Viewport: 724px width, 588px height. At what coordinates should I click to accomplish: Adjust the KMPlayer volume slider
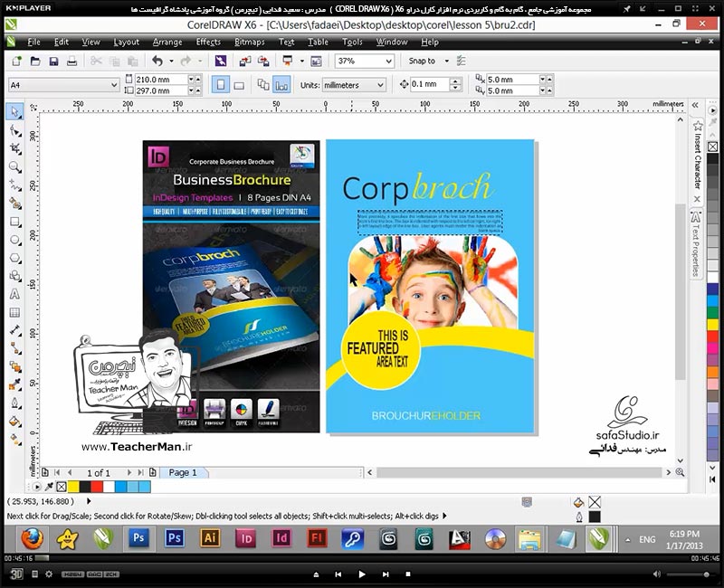[689, 574]
